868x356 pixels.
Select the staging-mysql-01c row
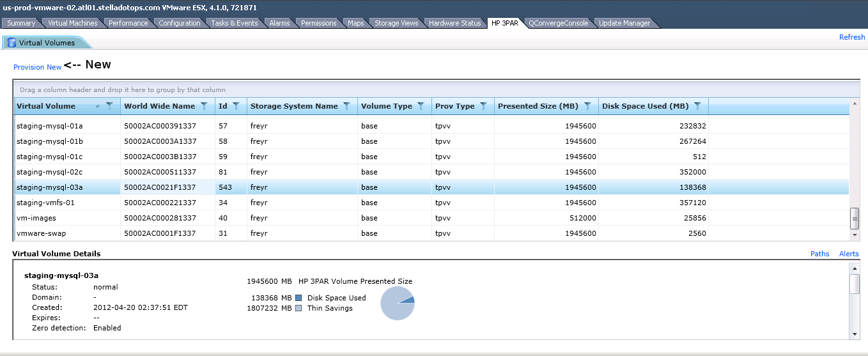tap(431, 157)
